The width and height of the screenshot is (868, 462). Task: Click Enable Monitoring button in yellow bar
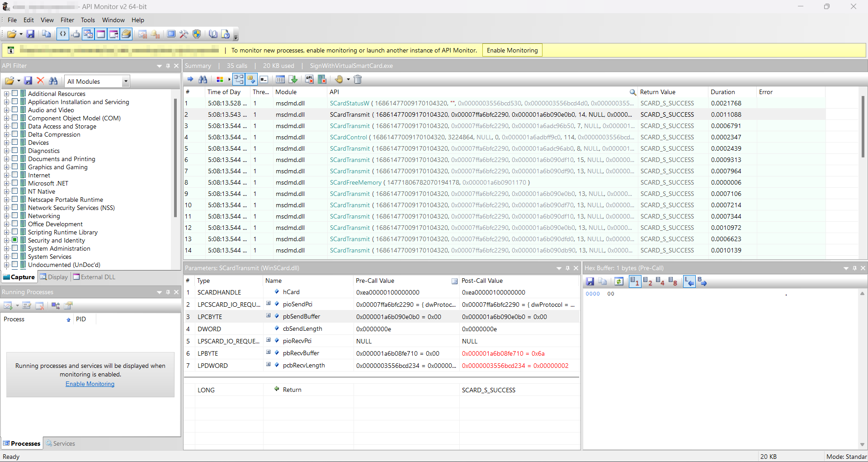(512, 50)
